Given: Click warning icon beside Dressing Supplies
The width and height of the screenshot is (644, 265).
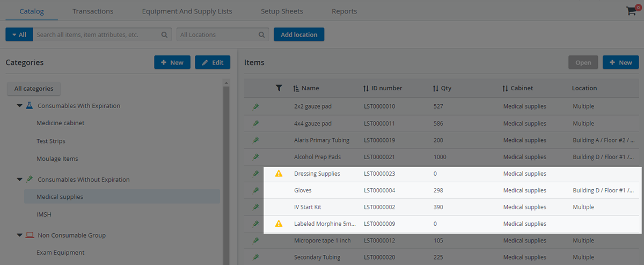Looking at the screenshot, I should (x=279, y=174).
